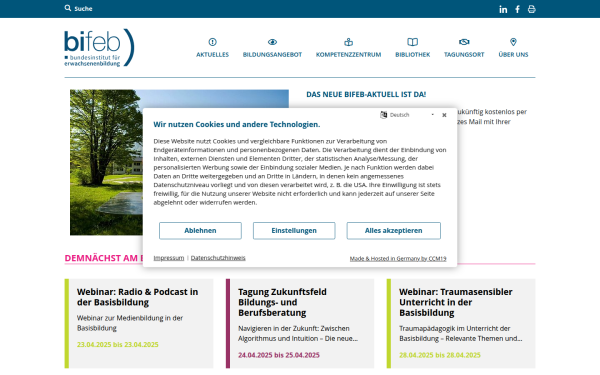Click the Über uns location pin icon
The width and height of the screenshot is (600, 375).
513,42
